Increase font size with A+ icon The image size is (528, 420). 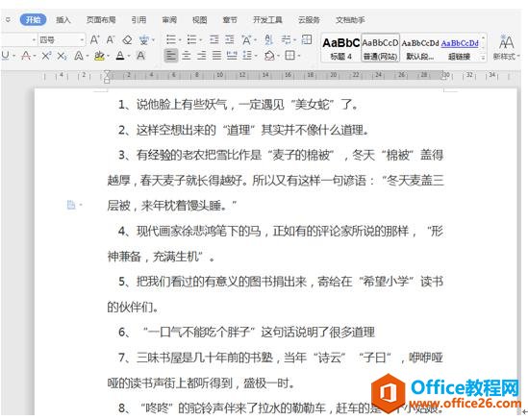coord(94,39)
